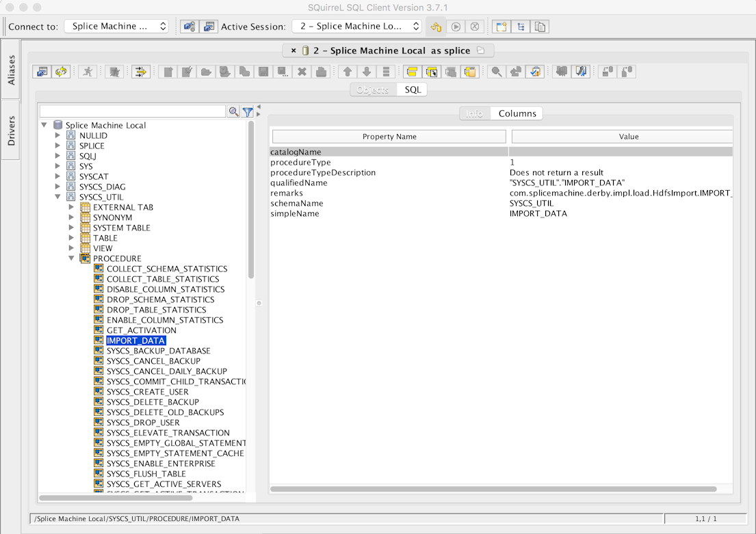Image resolution: width=756 pixels, height=534 pixels.
Task: Collapse the Splice Machine Local root node
Action: tap(44, 125)
